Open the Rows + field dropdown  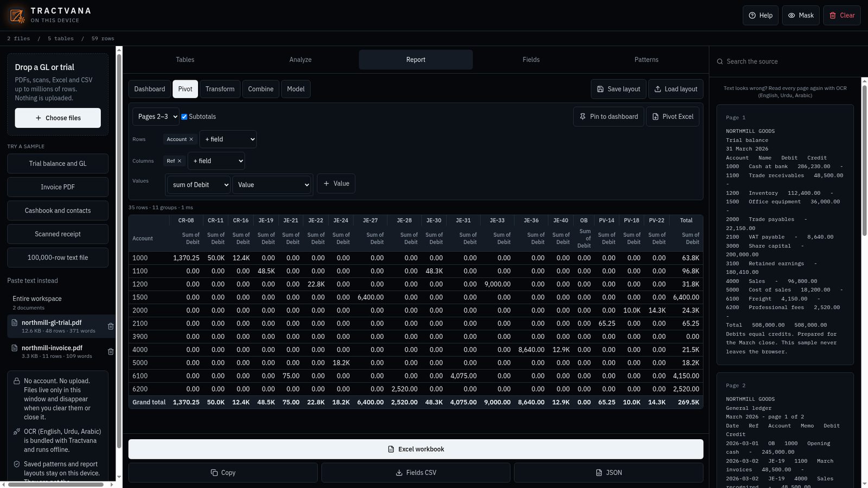pyautogui.click(x=228, y=139)
